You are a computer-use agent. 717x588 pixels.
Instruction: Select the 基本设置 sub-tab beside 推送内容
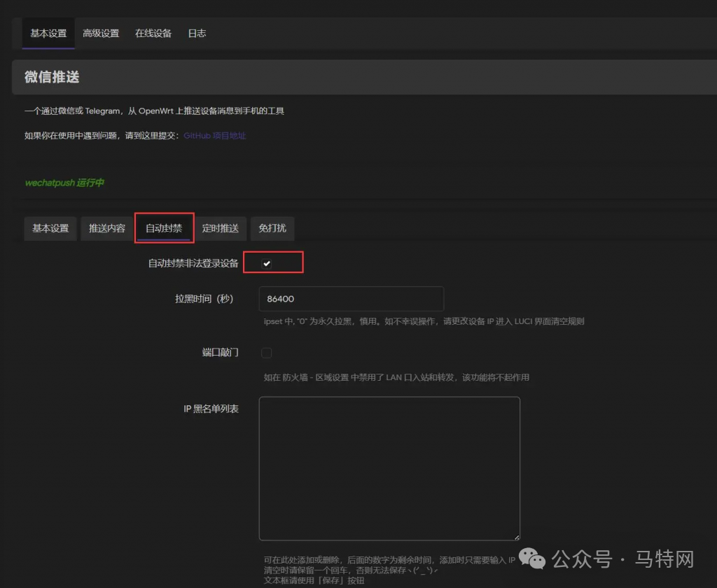point(50,228)
